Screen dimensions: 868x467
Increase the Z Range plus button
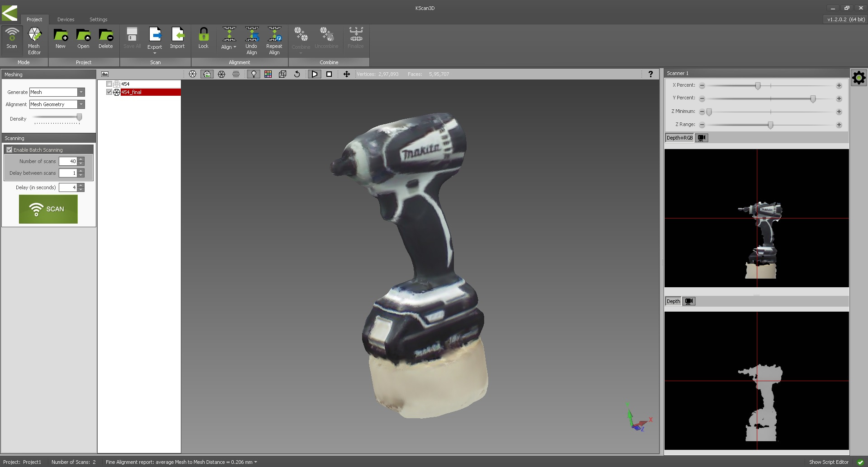click(839, 125)
